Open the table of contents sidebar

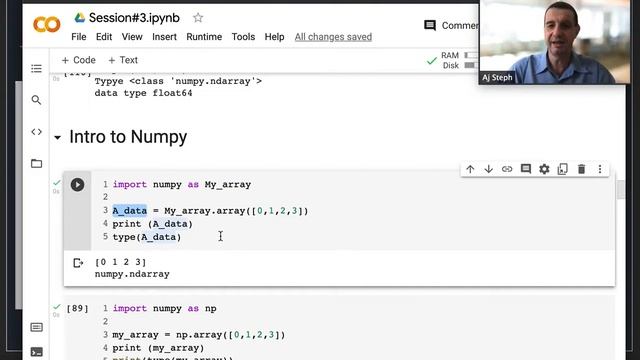(36, 68)
